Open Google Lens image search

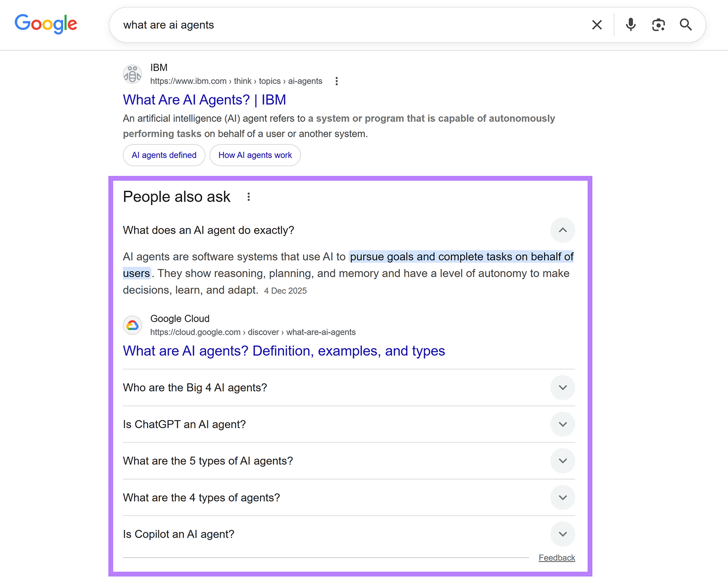tap(658, 25)
